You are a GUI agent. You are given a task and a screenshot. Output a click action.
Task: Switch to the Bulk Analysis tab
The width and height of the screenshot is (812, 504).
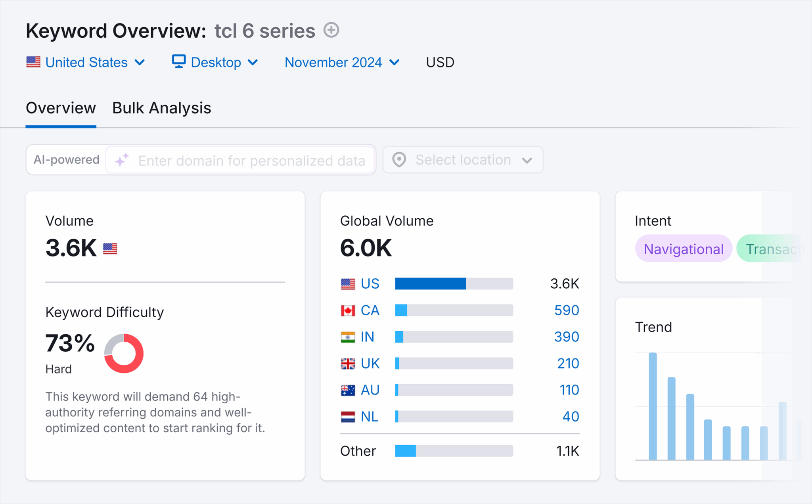[161, 108]
